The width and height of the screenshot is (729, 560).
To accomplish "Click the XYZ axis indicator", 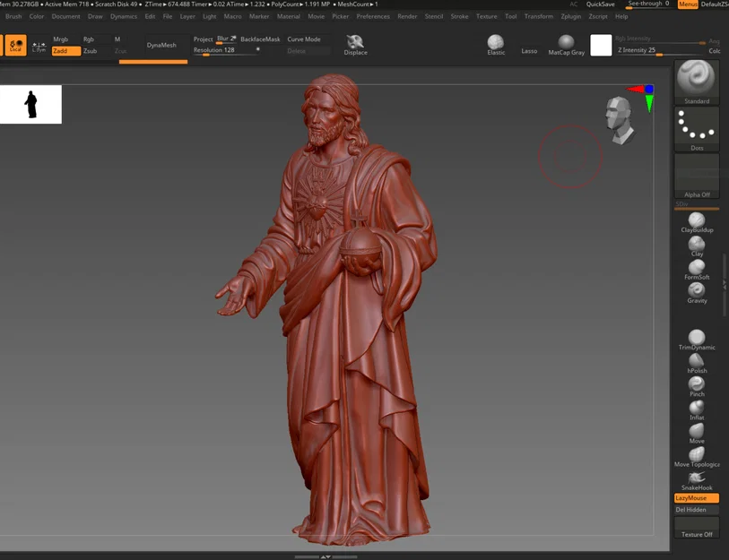I will click(642, 98).
